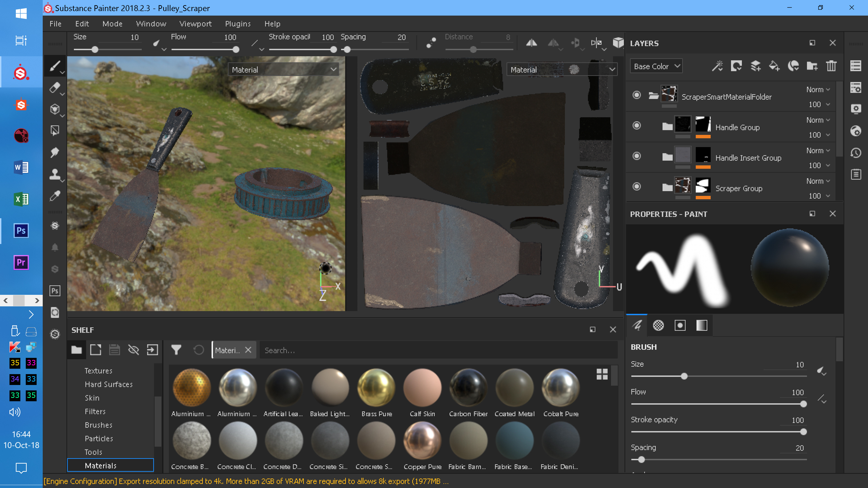Add effect with the magic wand icon
This screenshot has height=488, width=868.
[717, 66]
